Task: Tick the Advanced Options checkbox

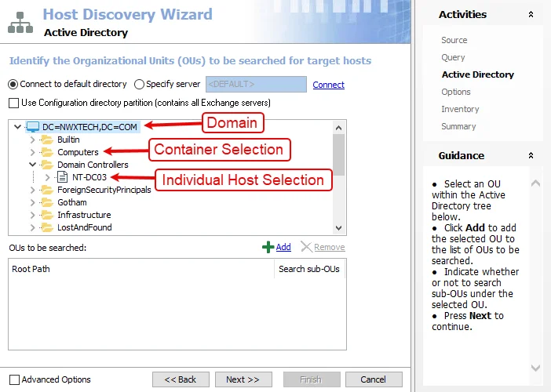Action: (x=14, y=379)
